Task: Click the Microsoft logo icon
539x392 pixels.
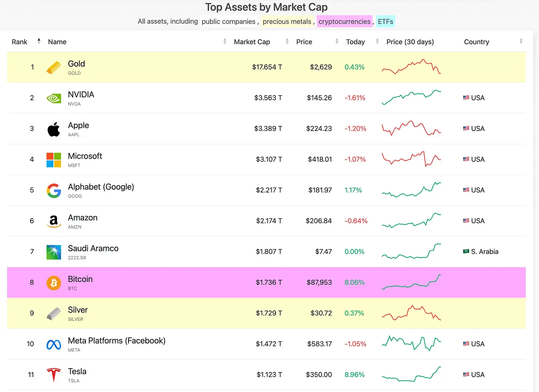Action: pos(54,160)
